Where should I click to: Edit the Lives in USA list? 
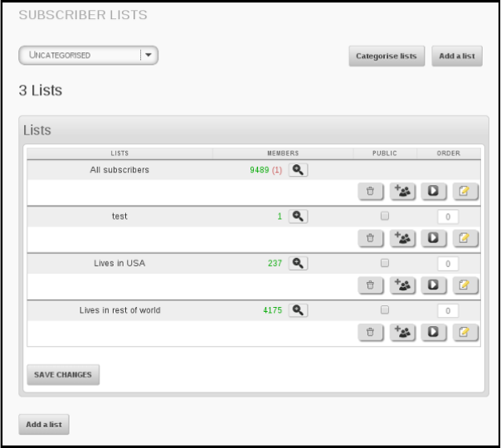[x=465, y=285]
